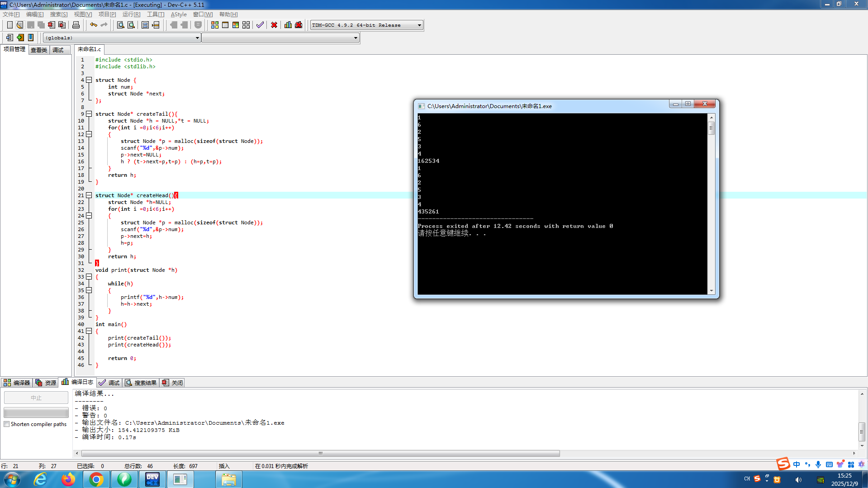Click the Close file toolbar icon
Image resolution: width=868 pixels, height=488 pixels.
pyautogui.click(x=52, y=25)
